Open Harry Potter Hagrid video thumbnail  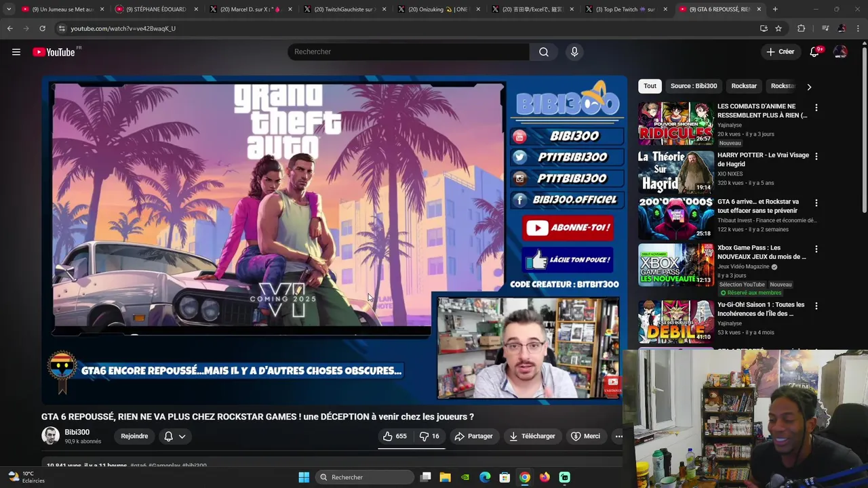[x=675, y=172]
